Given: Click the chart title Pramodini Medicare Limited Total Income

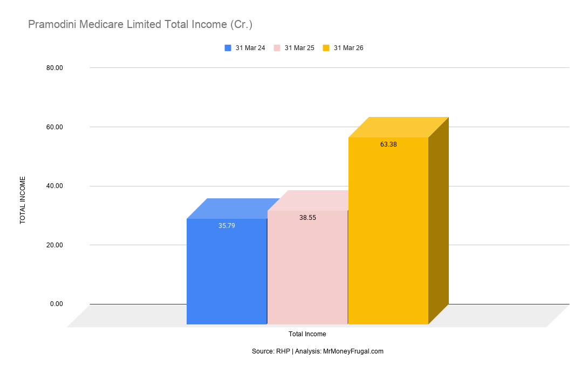Looking at the screenshot, I should pos(140,24).
